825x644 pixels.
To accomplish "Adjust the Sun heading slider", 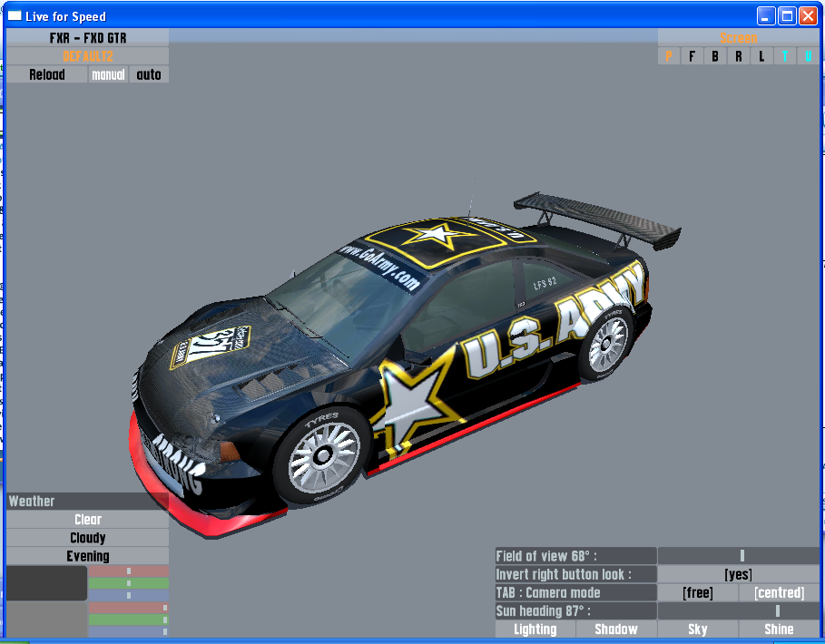I will (738, 610).
